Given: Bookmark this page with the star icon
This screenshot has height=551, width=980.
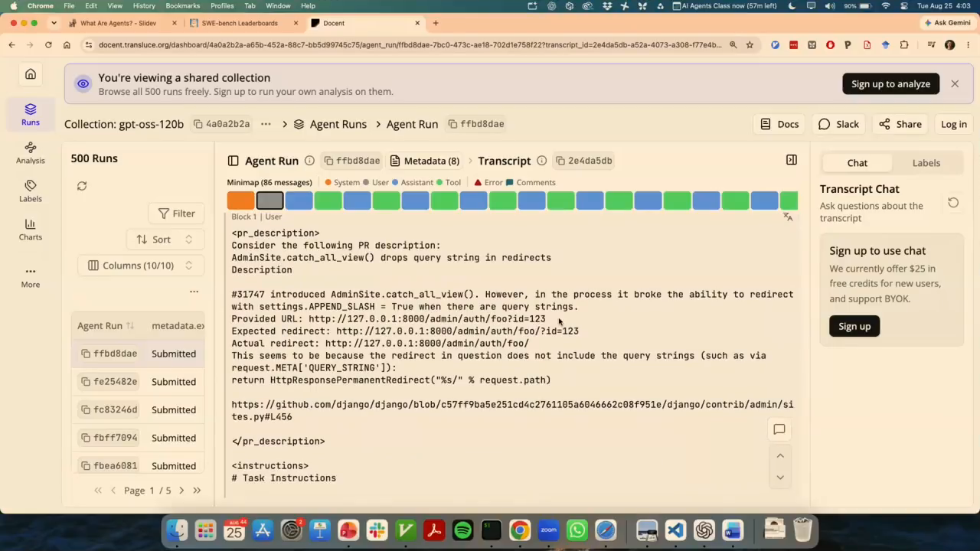Looking at the screenshot, I should pyautogui.click(x=750, y=45).
